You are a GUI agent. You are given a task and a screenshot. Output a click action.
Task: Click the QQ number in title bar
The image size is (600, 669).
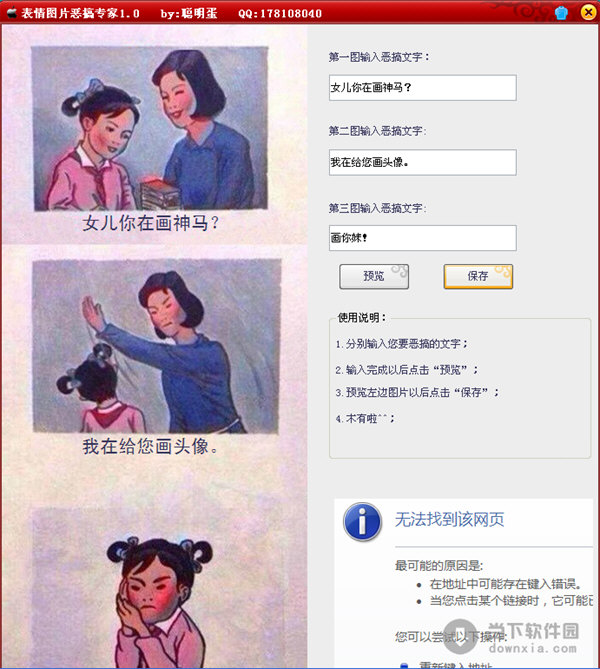point(280,13)
